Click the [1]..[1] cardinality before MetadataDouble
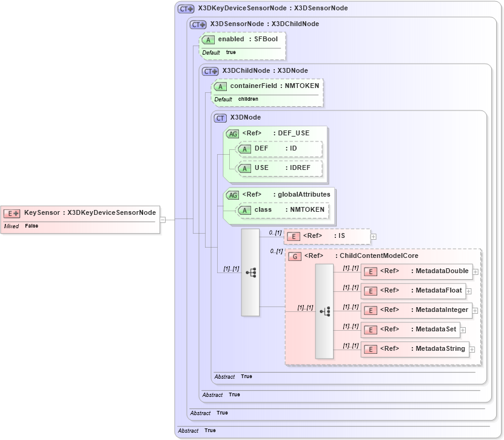 (351, 268)
